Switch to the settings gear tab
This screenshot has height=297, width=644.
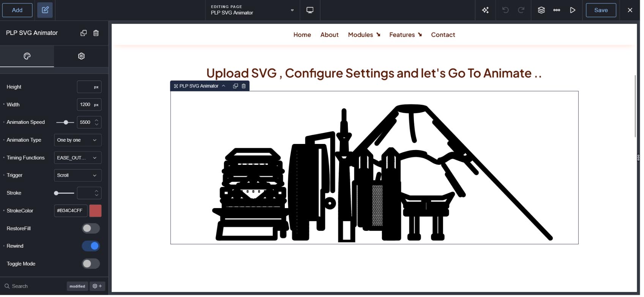coord(82,57)
